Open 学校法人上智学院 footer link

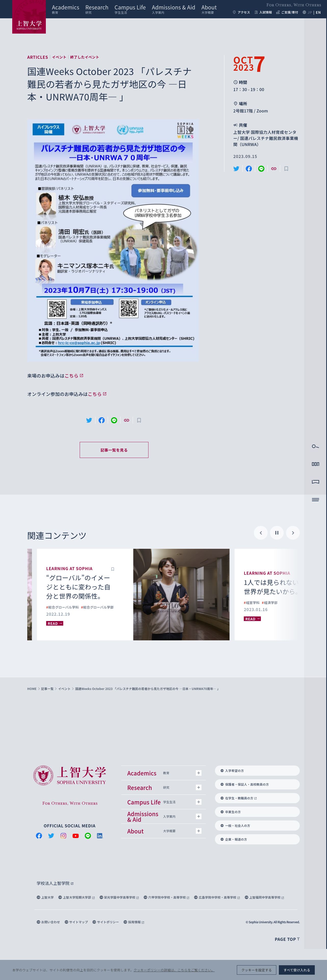pos(55,883)
